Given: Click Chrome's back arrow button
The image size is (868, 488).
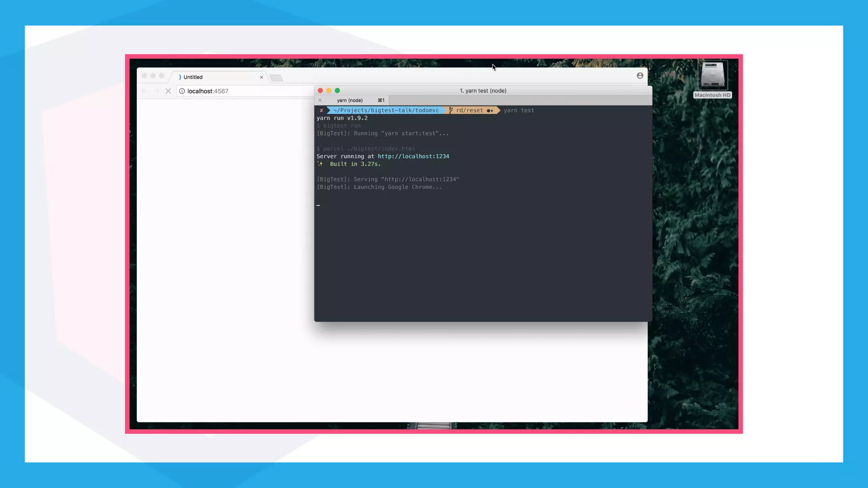Looking at the screenshot, I should [x=145, y=91].
